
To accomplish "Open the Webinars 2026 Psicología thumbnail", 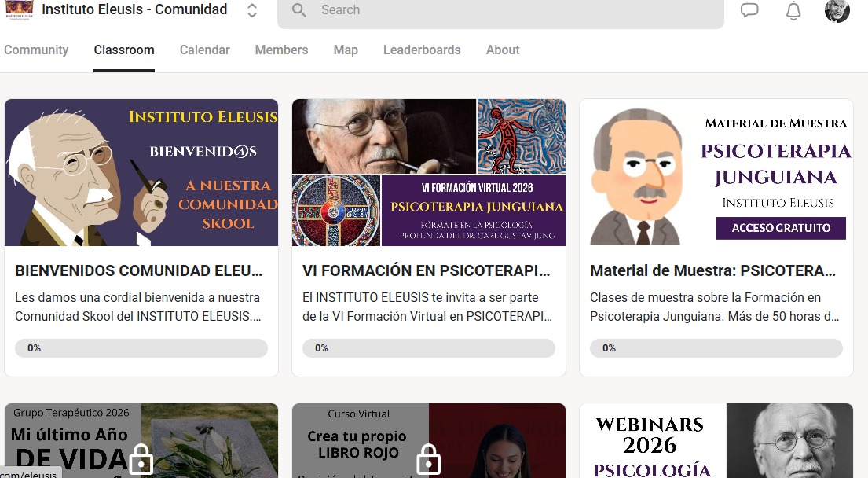I will pyautogui.click(x=716, y=440).
